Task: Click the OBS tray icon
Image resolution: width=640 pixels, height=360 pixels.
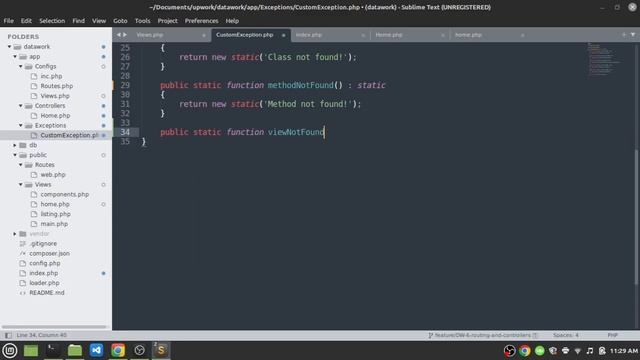Action: coord(509,351)
